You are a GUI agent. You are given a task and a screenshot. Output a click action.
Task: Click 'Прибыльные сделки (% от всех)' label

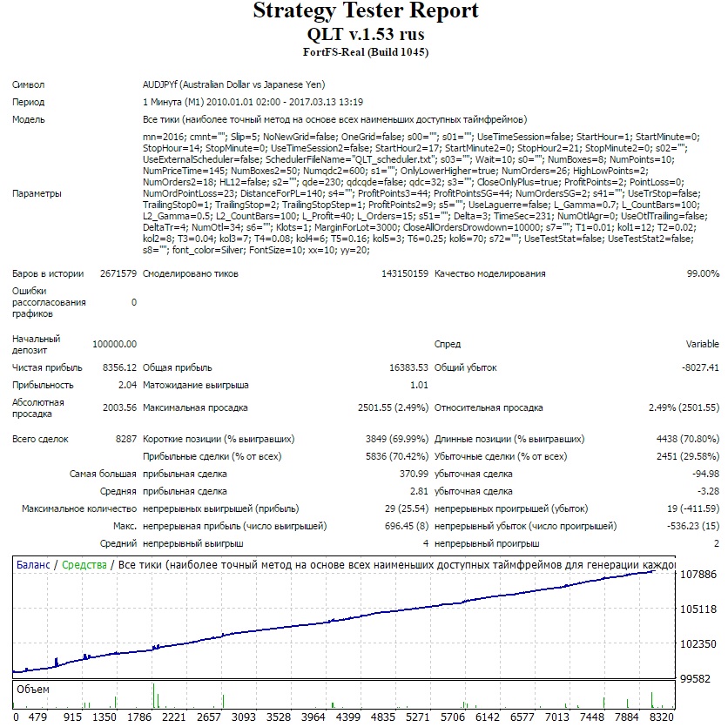coord(212,456)
